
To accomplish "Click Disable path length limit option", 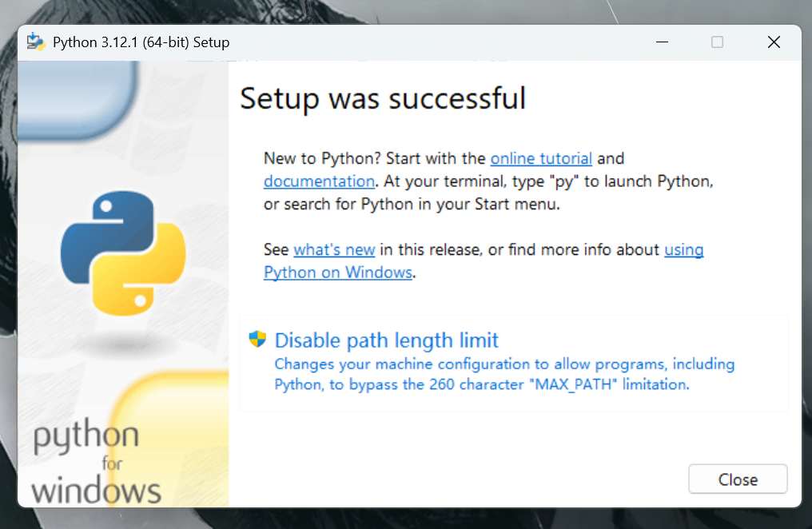I will (514, 364).
